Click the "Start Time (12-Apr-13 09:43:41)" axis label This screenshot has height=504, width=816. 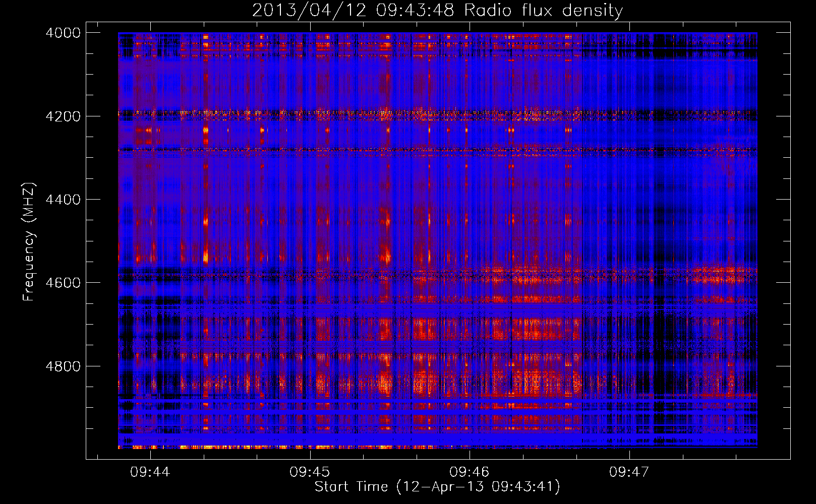click(x=437, y=487)
